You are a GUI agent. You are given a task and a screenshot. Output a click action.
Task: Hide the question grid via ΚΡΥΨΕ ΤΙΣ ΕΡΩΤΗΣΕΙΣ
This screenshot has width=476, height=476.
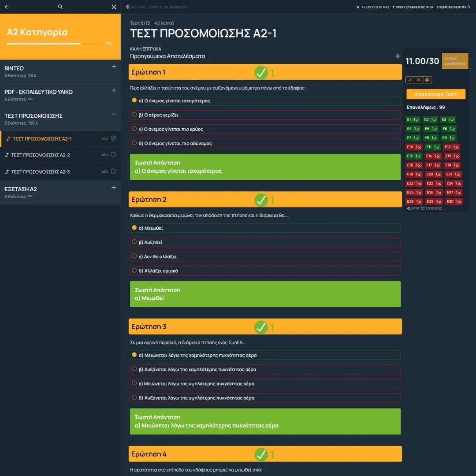pos(424,208)
